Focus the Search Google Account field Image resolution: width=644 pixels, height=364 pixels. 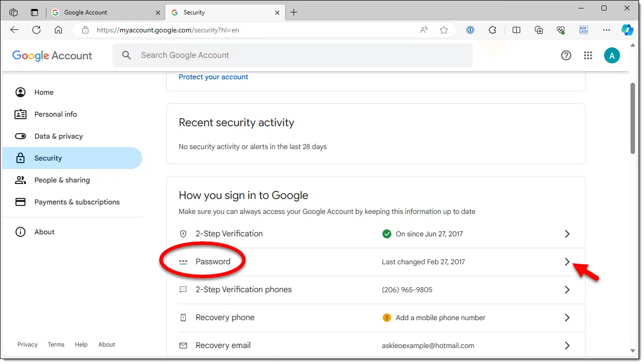[x=293, y=55]
